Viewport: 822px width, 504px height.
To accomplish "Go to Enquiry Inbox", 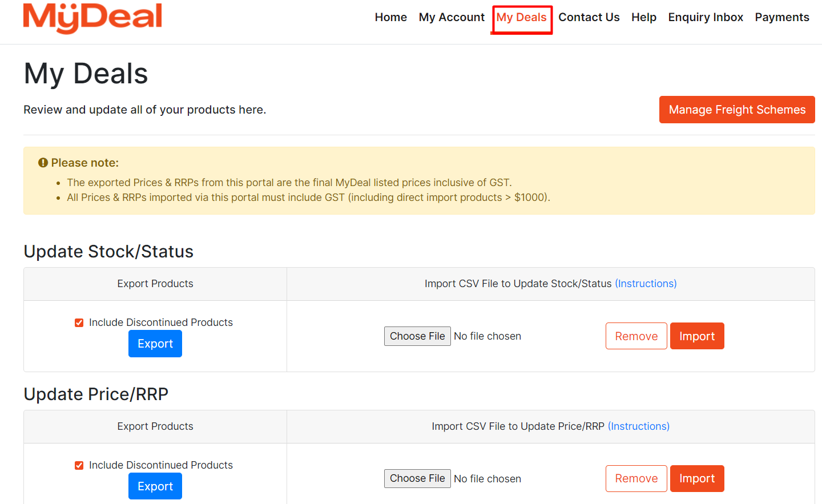I will point(706,17).
